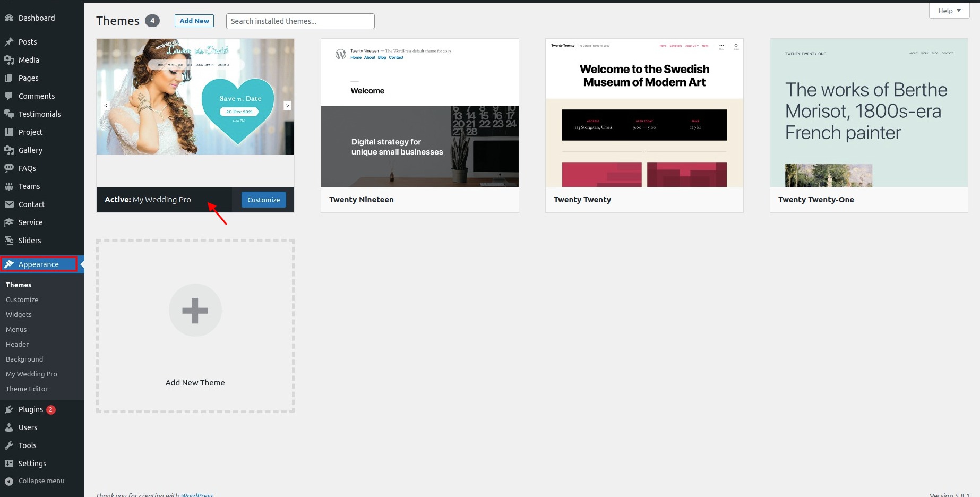The image size is (980, 497).
Task: Click the previous slide arrow on wedding theme
Action: click(106, 106)
